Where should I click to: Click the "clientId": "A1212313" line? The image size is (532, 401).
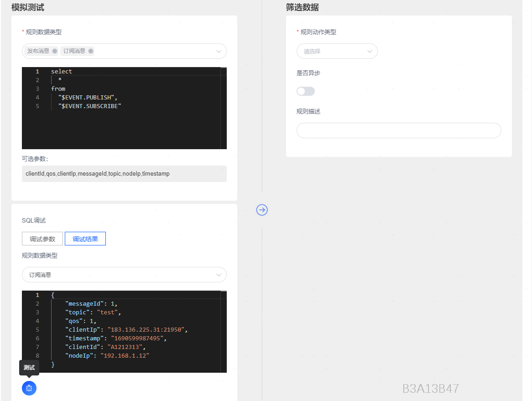[x=105, y=347]
